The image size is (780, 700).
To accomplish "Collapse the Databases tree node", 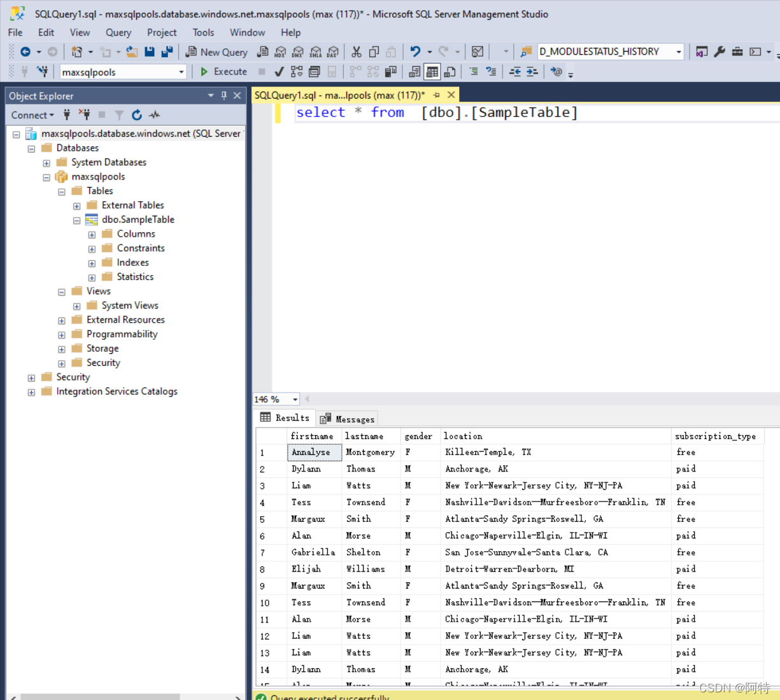I will click(31, 148).
